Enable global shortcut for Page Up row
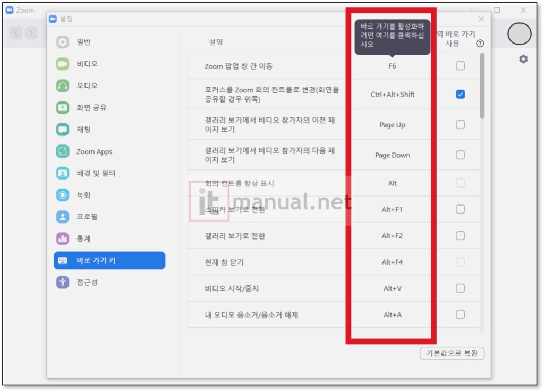This screenshot has width=544, height=392. [461, 124]
